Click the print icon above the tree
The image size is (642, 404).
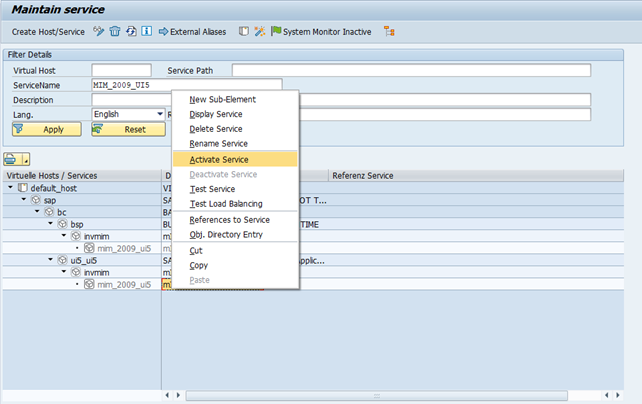coord(14,158)
